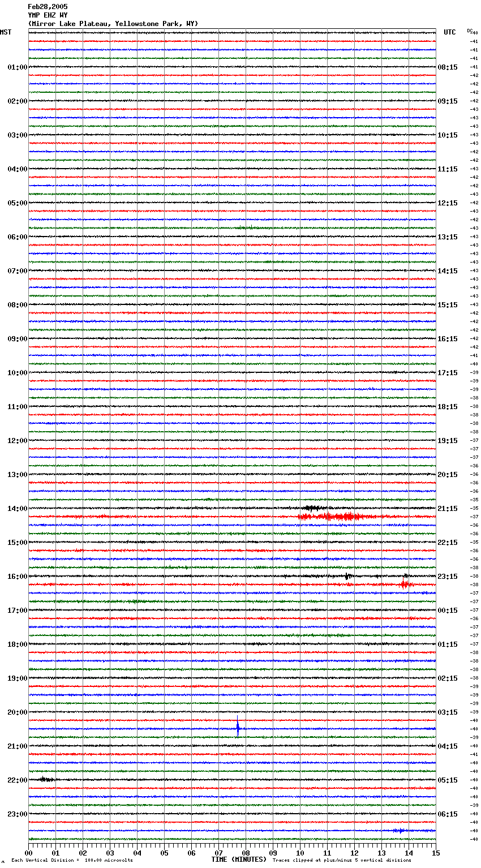Click the 21:00 MST time label
481x868 pixels.
[x=18, y=746]
